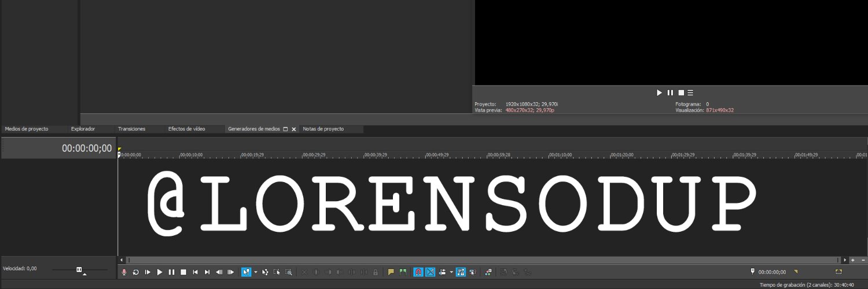Click Play From Start in timeline transport

click(148, 272)
